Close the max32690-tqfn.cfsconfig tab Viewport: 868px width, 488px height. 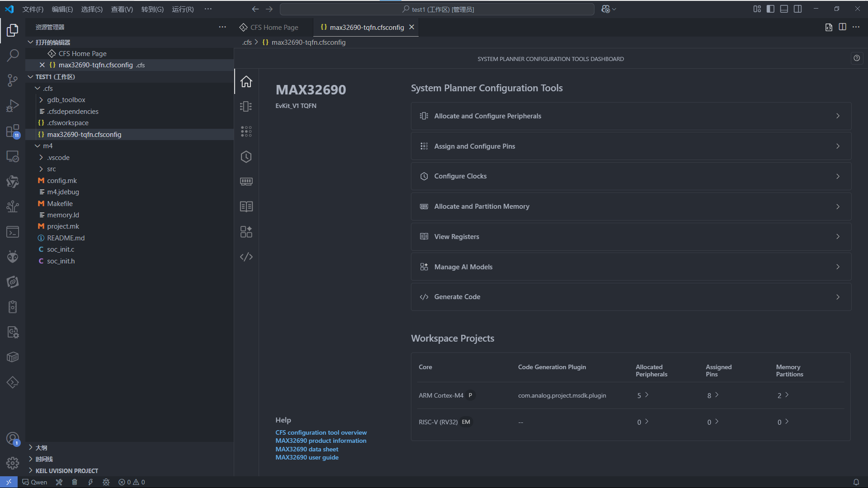tap(411, 27)
